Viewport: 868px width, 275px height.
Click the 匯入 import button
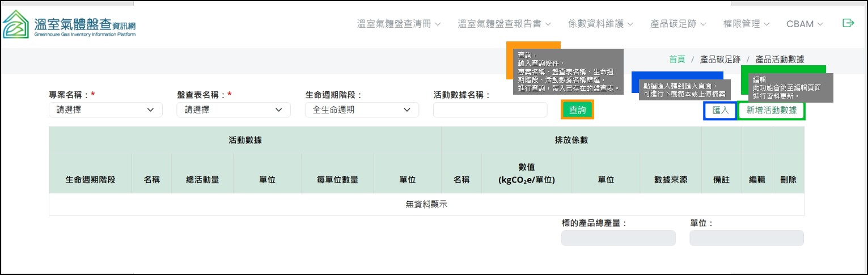tap(720, 111)
